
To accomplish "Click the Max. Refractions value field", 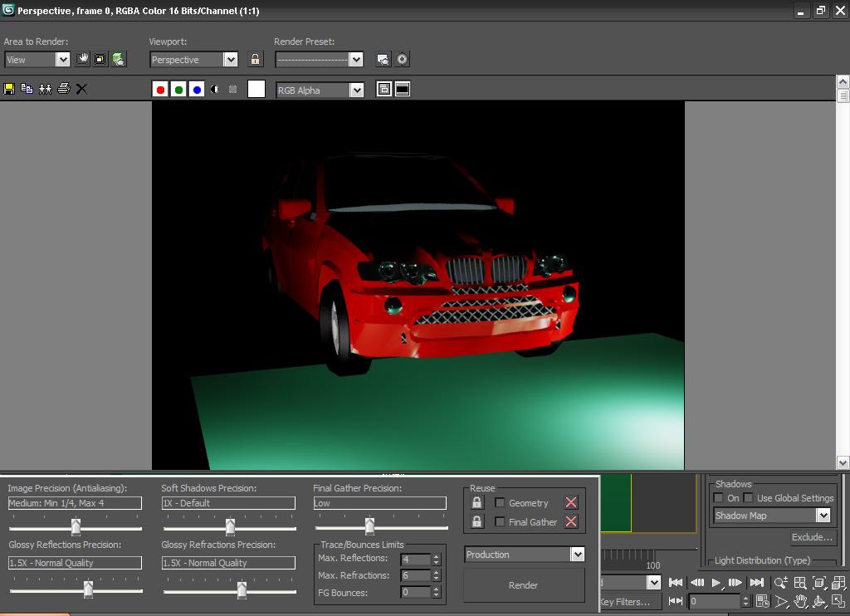I will pyautogui.click(x=416, y=575).
